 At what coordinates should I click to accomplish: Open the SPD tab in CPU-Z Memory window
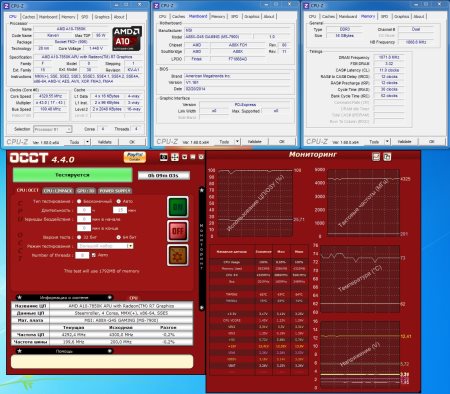click(x=385, y=16)
